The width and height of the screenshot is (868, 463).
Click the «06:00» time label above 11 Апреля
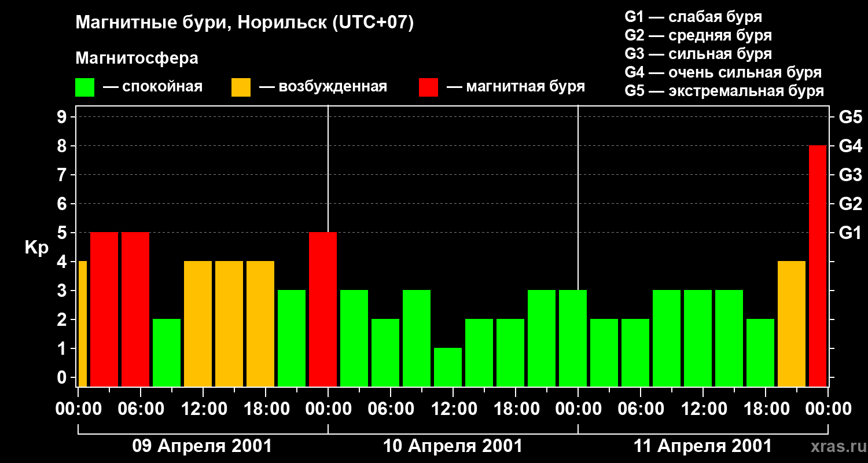point(640,409)
